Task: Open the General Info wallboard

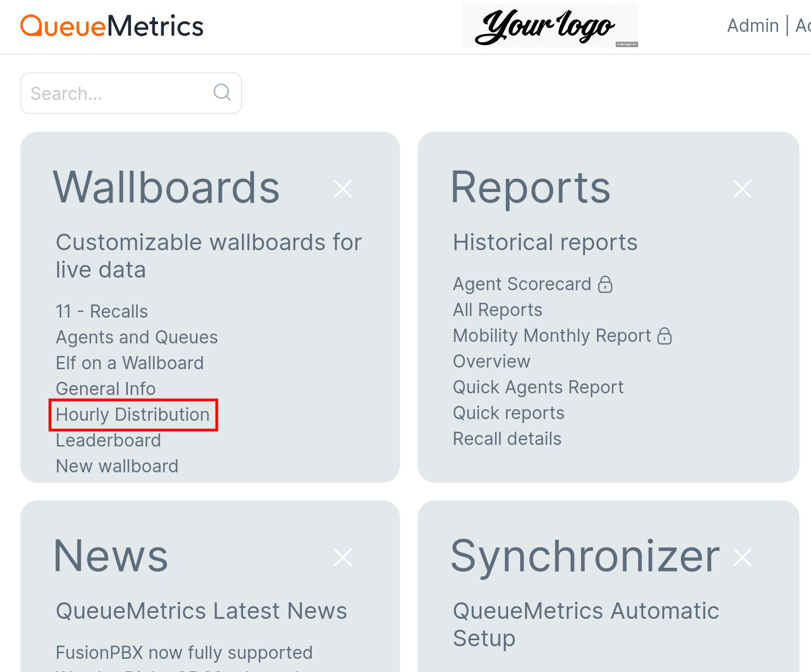Action: [106, 389]
